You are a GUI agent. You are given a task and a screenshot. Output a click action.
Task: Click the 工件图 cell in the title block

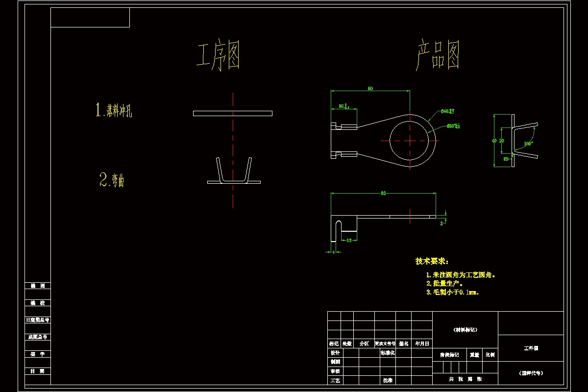[532, 348]
